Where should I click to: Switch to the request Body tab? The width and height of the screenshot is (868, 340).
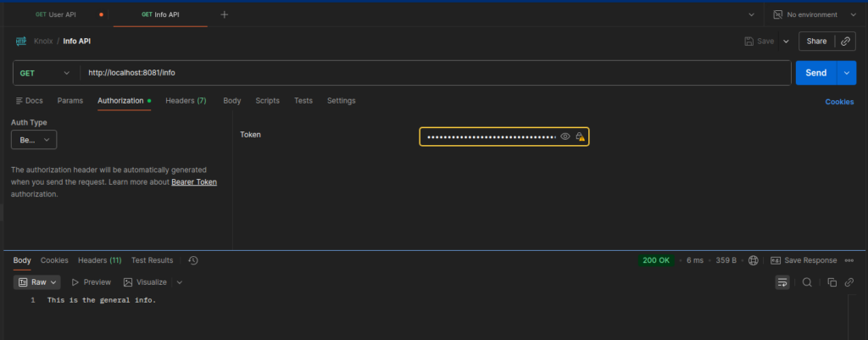pos(232,101)
